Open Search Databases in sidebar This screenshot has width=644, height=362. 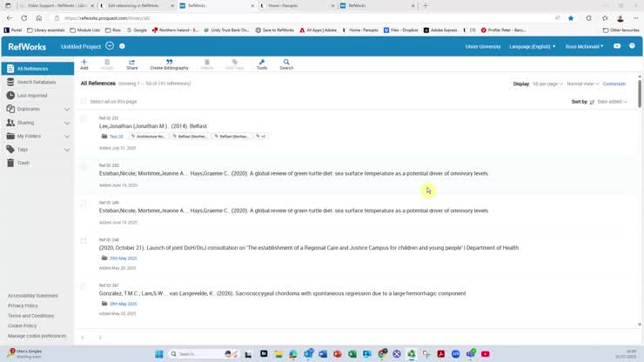click(37, 82)
